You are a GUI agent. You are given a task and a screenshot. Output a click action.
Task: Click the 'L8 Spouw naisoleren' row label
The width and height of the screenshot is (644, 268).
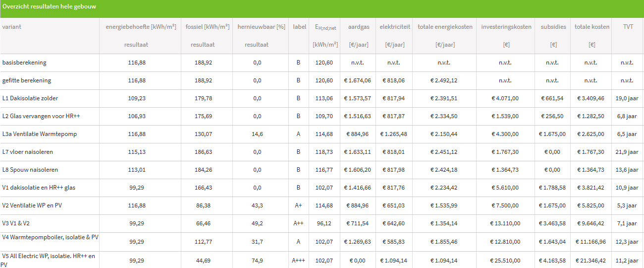tap(30, 170)
